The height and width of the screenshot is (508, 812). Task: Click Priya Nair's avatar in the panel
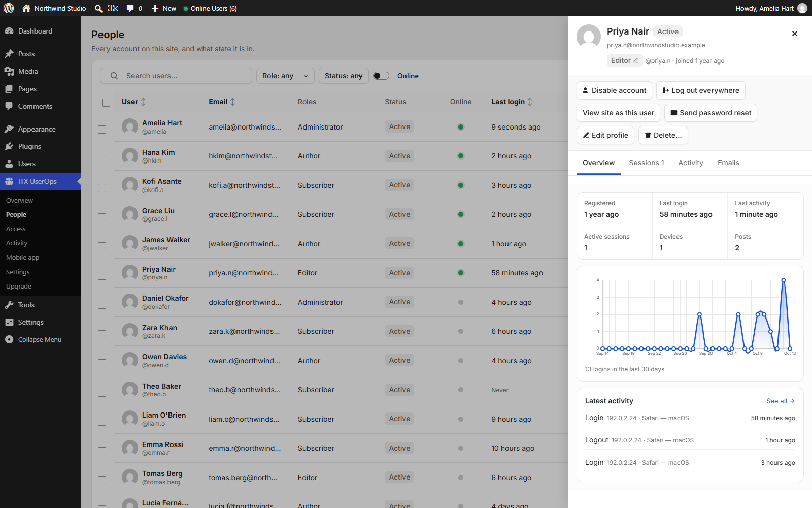tap(589, 37)
